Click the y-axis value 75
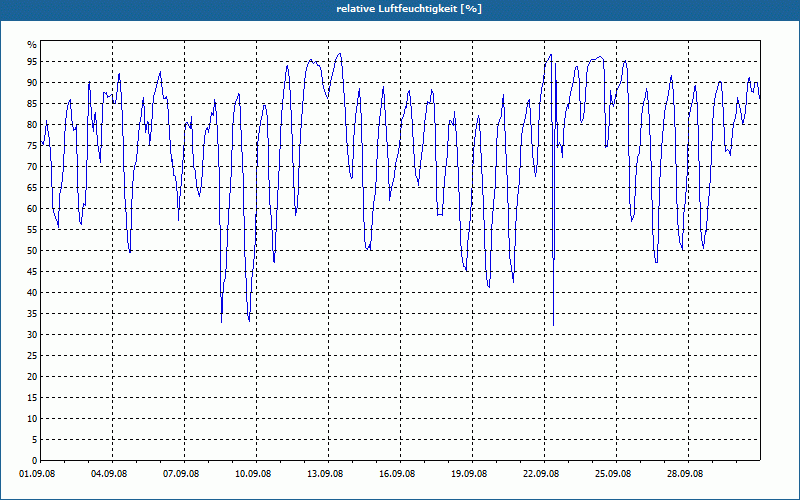Image resolution: width=800 pixels, height=500 pixels. [32, 145]
